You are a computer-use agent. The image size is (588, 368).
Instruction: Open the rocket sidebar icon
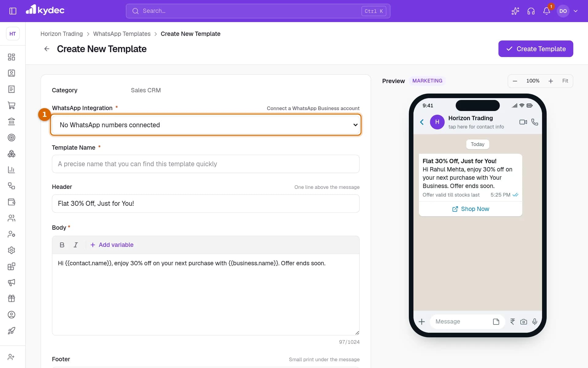[x=11, y=331]
